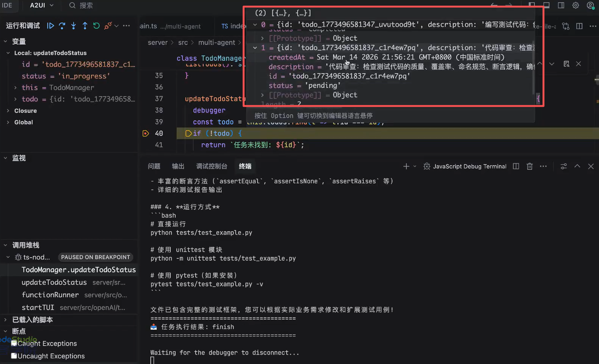Open more actions in Run and Debug header
This screenshot has height=364, width=599.
[127, 26]
